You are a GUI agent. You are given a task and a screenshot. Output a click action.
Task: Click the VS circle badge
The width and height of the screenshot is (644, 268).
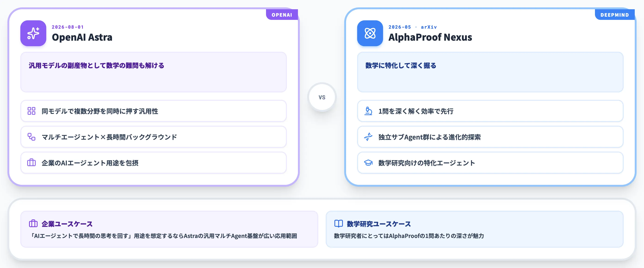(x=322, y=97)
